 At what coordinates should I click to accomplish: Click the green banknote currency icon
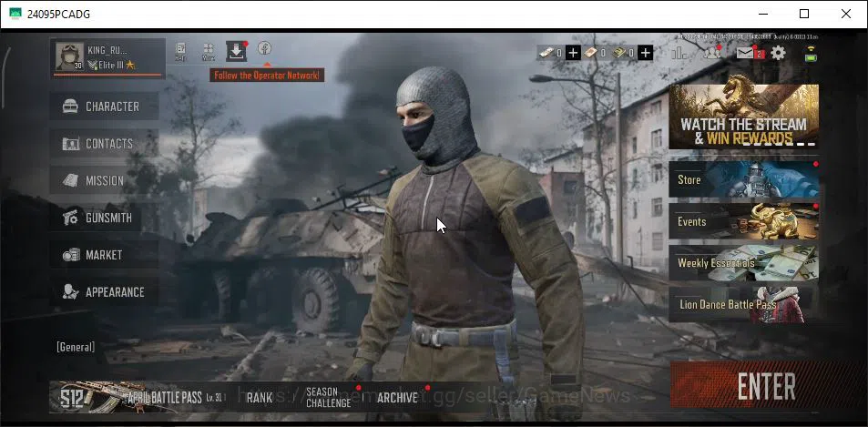coord(618,53)
